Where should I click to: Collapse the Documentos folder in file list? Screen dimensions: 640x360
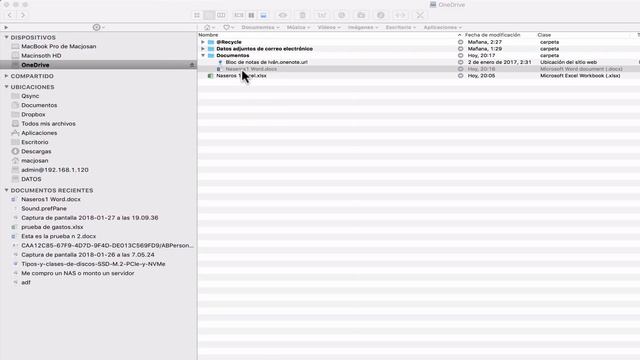point(203,55)
